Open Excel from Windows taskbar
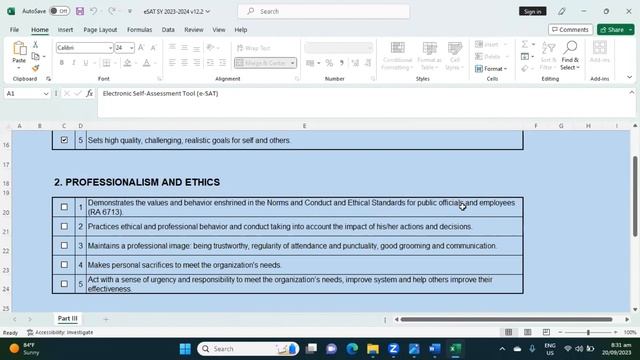640x360 pixels. point(455,349)
